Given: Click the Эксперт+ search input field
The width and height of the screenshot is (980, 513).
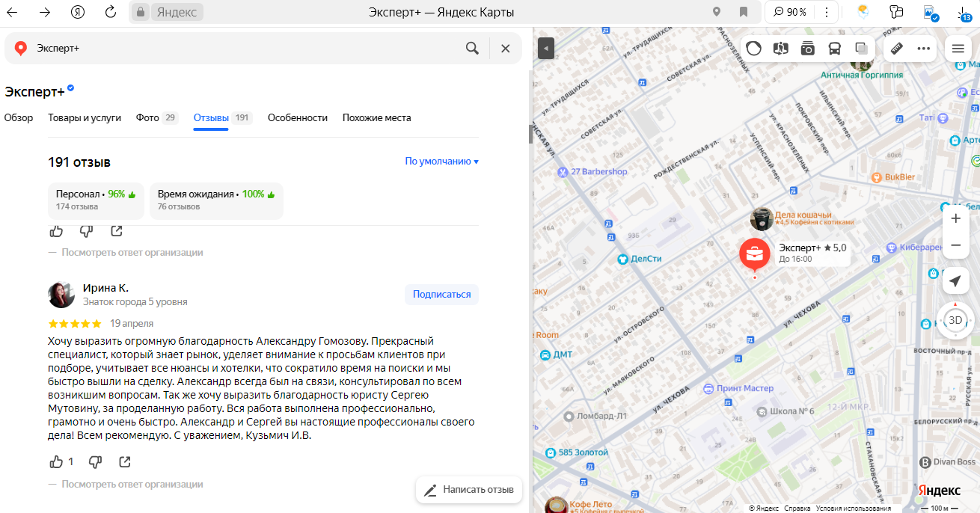Looking at the screenshot, I should click(x=247, y=49).
